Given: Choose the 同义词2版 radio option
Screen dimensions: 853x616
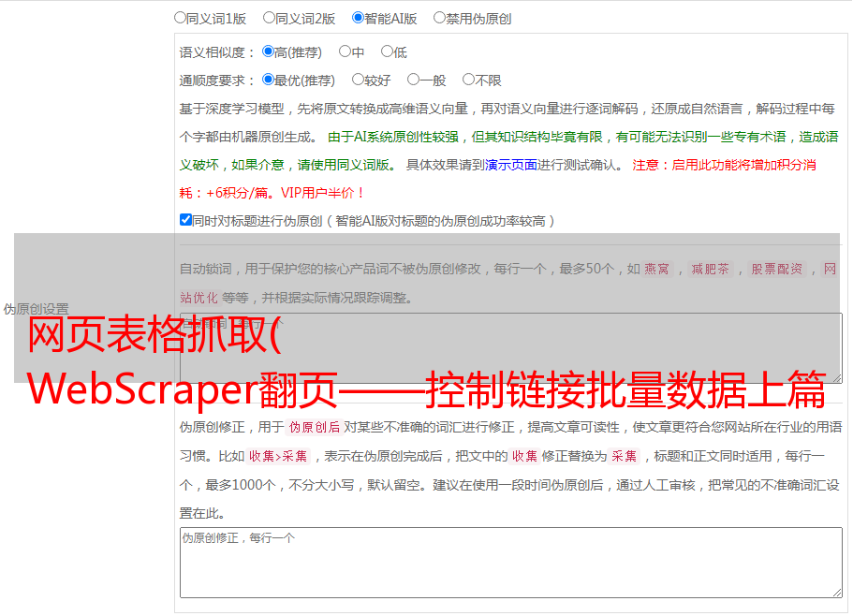Looking at the screenshot, I should pyautogui.click(x=269, y=18).
